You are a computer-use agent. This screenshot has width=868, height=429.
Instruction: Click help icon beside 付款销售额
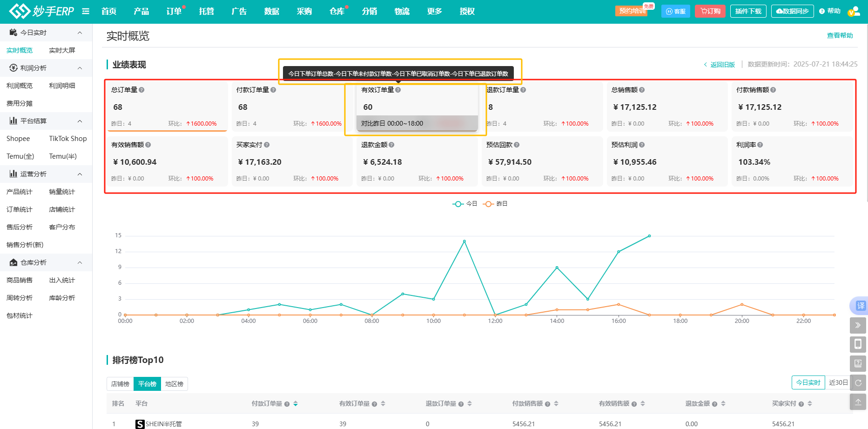point(773,90)
